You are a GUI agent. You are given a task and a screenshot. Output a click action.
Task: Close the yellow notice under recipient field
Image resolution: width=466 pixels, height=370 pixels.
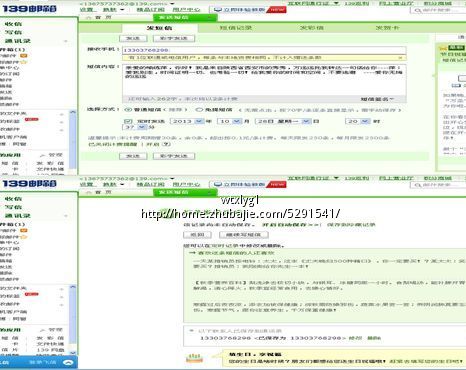[400, 58]
